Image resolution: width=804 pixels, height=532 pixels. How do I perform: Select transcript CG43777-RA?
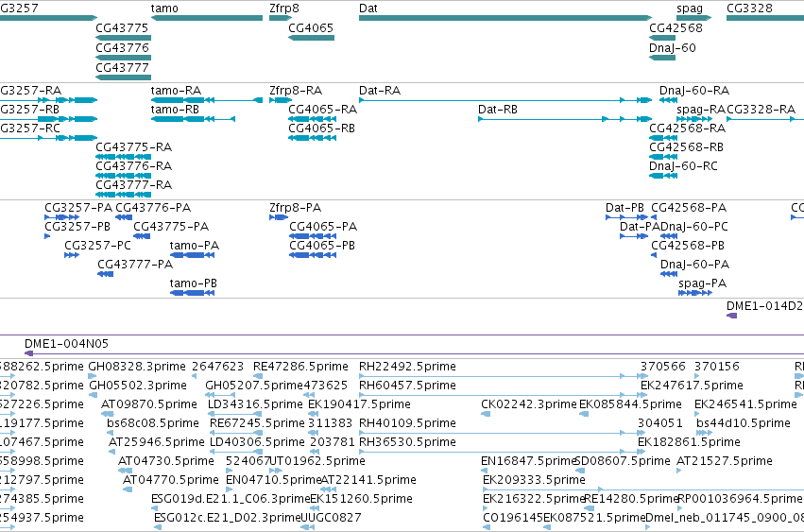(x=134, y=185)
